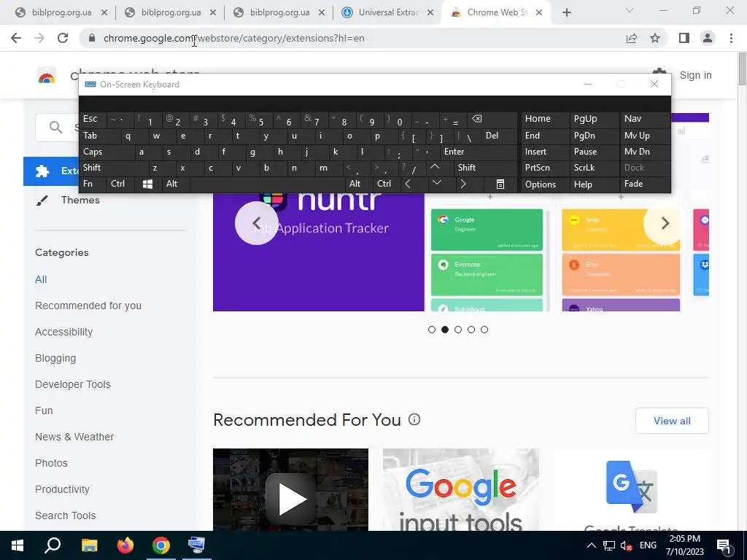Screen dimensions: 747x560
Task: Click Sign in on the web store
Action: 695,75
